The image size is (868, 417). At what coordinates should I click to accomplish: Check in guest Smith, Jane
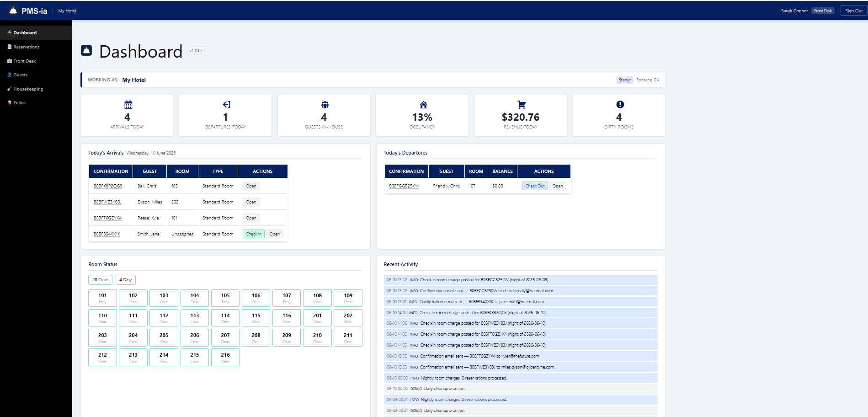254,234
